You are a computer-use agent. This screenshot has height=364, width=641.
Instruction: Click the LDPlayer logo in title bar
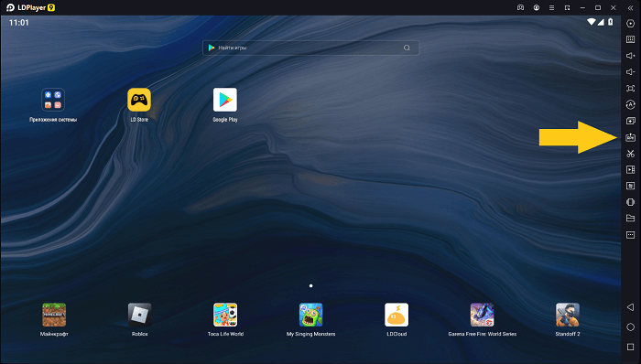(x=30, y=7)
